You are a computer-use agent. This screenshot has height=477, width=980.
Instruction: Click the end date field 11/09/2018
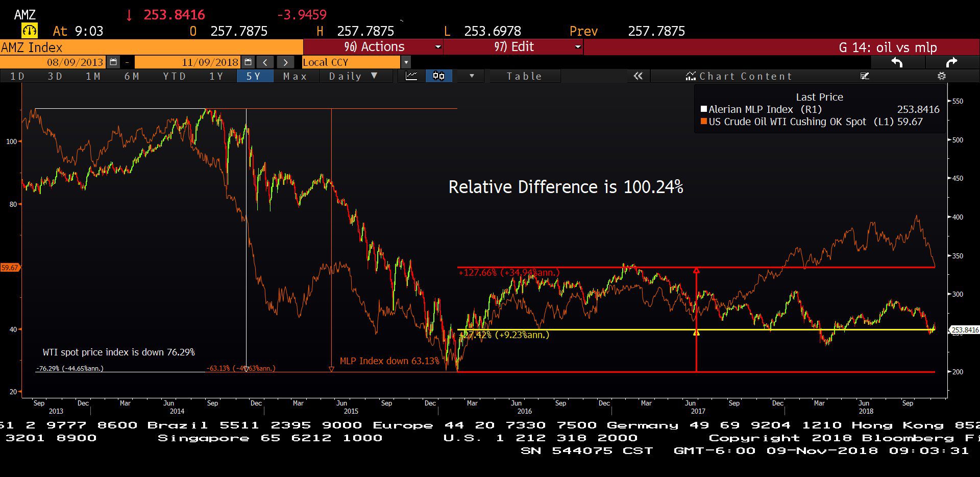coord(188,62)
